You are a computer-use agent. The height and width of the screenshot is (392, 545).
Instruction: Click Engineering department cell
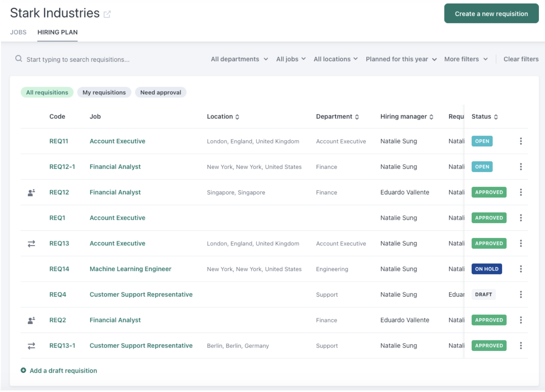(332, 269)
